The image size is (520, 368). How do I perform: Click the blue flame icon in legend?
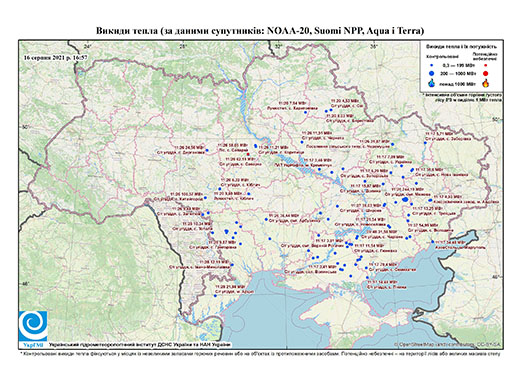[x=432, y=84]
